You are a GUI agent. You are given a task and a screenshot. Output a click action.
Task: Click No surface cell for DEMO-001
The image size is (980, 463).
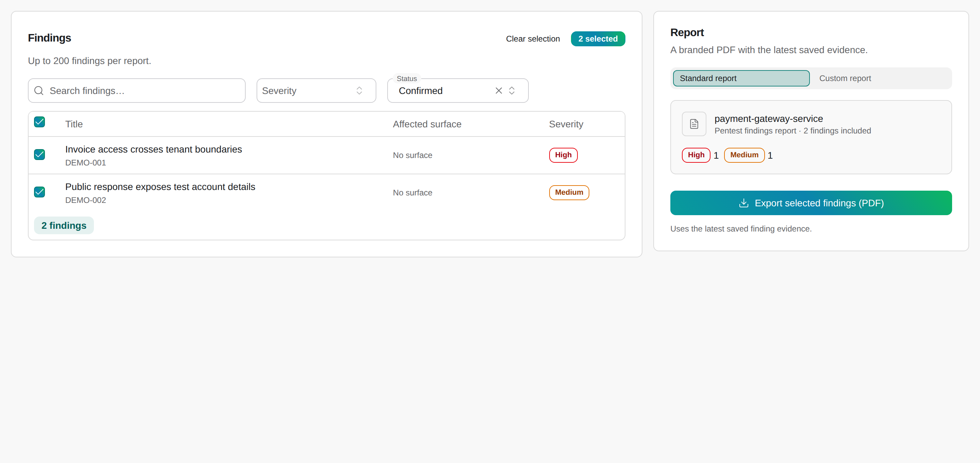click(x=412, y=155)
